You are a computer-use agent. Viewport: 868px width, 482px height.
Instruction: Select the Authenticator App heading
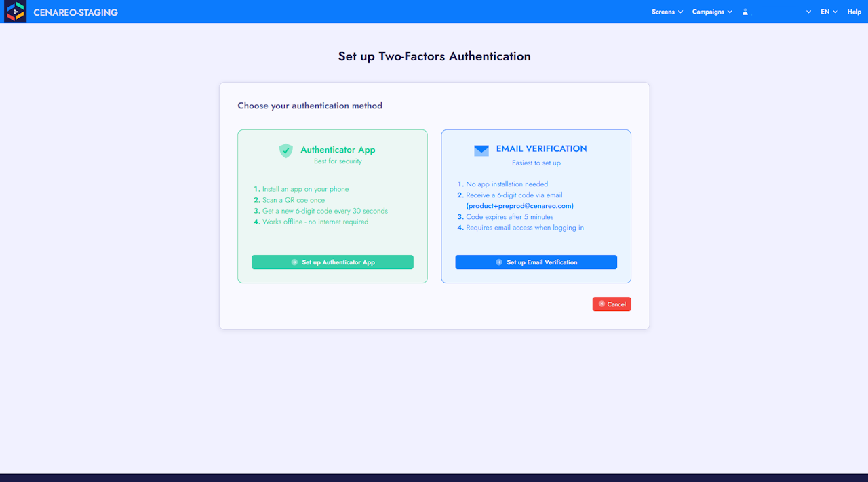[x=338, y=150]
